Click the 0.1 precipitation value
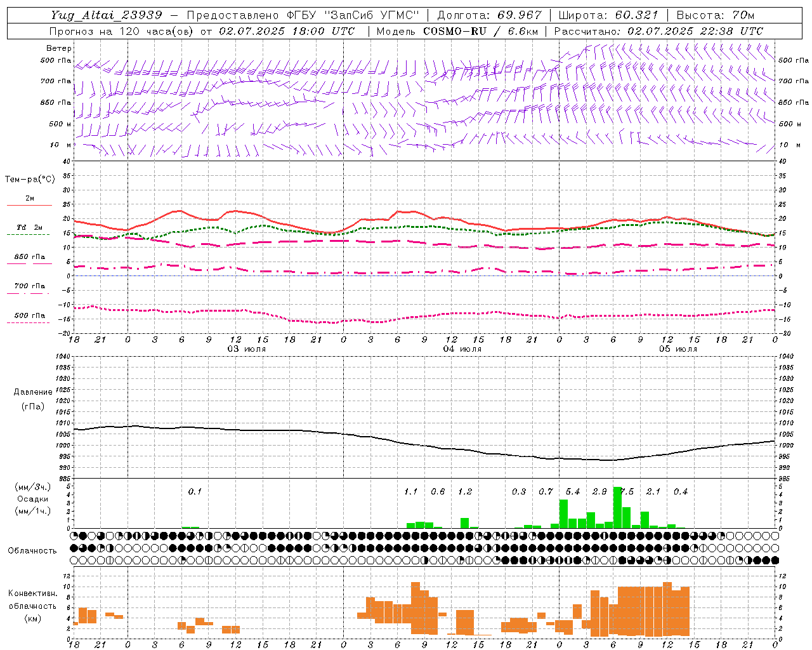The image size is (812, 650). click(195, 492)
